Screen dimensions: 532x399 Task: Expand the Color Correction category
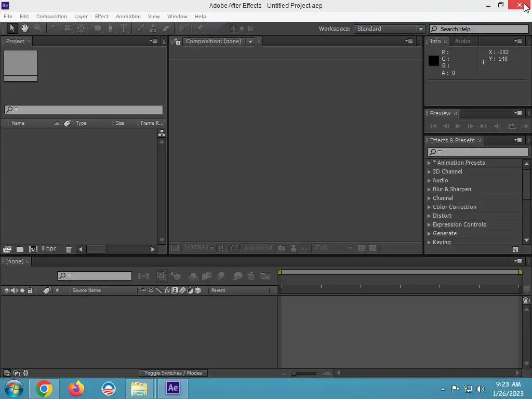(429, 207)
